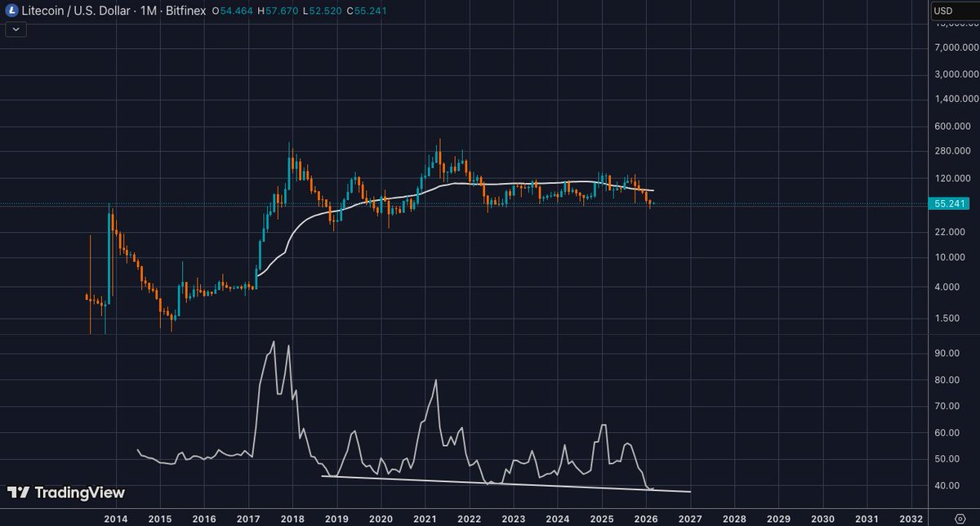The image size is (980, 526).
Task: Click 2030 on the time axis
Action: pyautogui.click(x=822, y=519)
